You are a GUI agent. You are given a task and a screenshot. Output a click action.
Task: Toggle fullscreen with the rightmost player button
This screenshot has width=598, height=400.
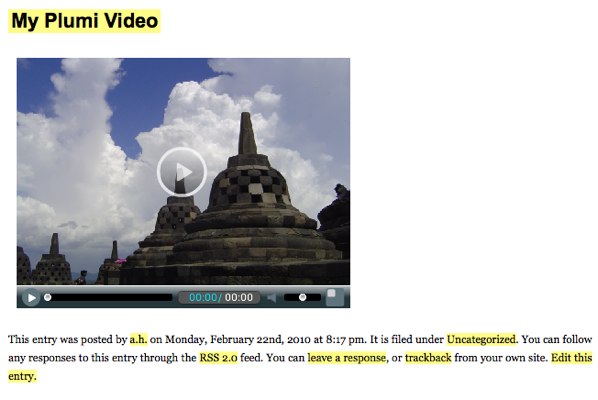point(335,297)
